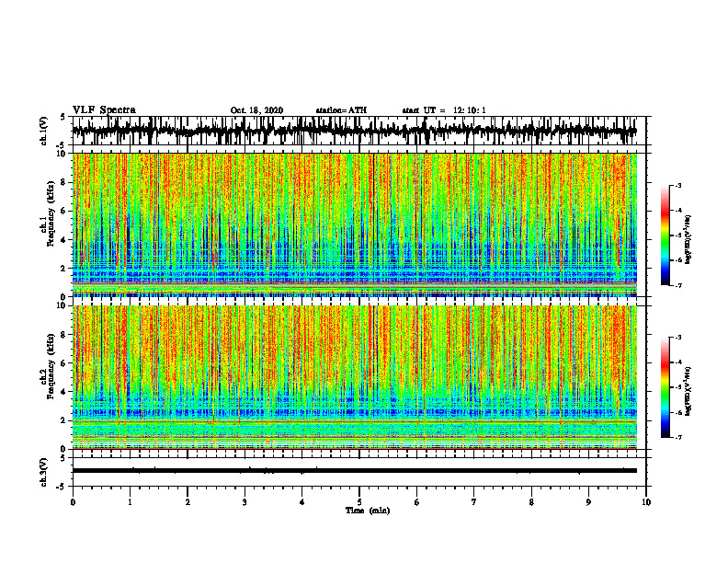Click the 4 tick on the Time axis

[x=302, y=502]
